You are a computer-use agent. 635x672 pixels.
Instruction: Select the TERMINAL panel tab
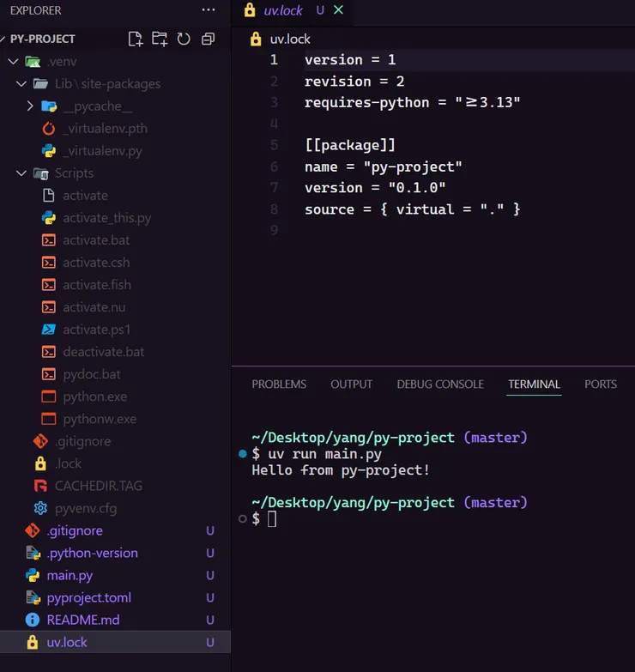coord(534,384)
